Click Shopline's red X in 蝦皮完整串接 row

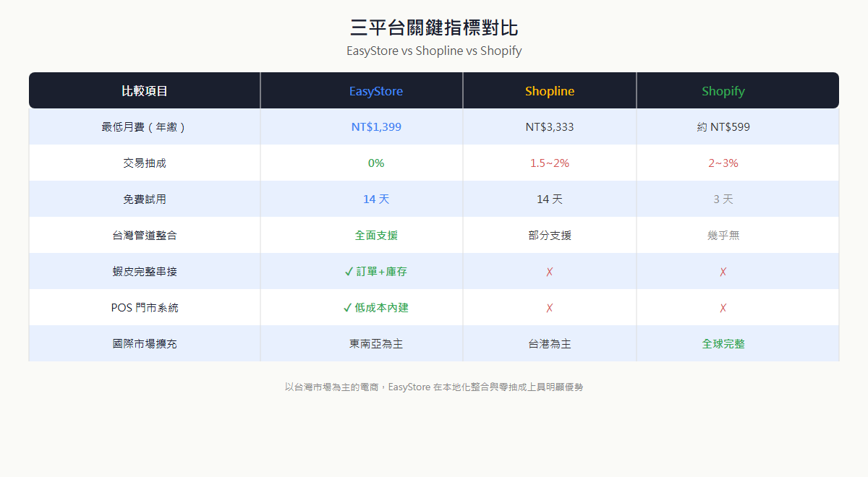[x=550, y=272]
